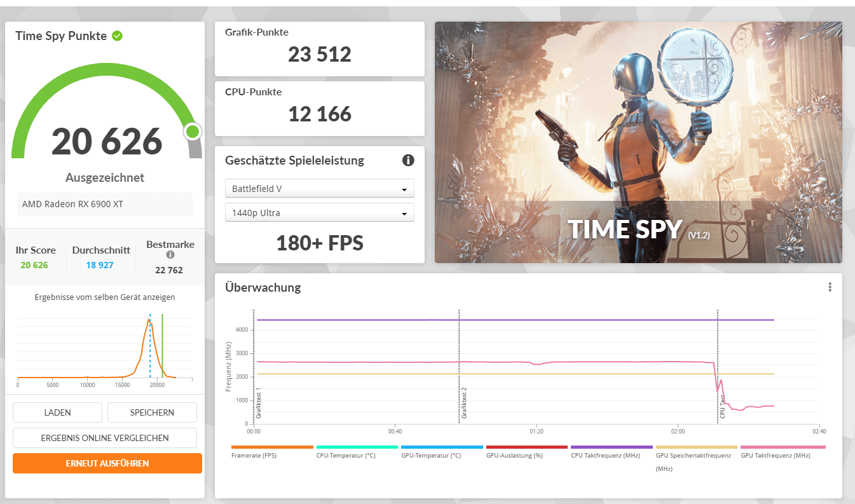The image size is (855, 504).
Task: Click the SPEICHERN button
Action: click(152, 412)
